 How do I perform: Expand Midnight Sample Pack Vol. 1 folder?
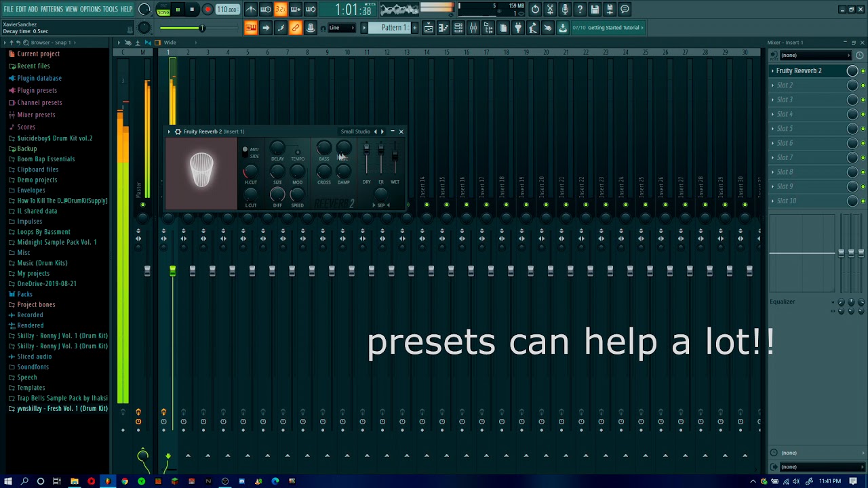click(x=56, y=242)
